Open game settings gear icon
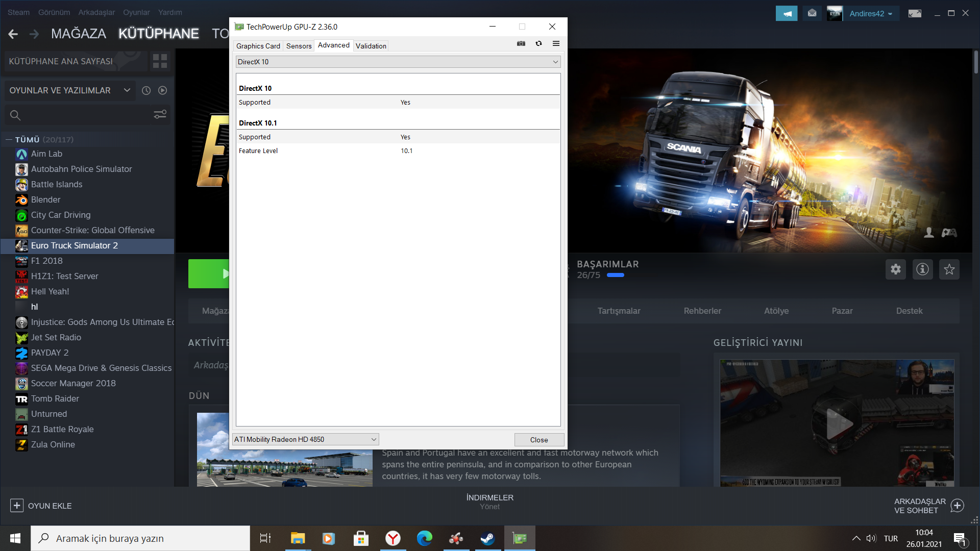The height and width of the screenshot is (551, 980). (895, 269)
